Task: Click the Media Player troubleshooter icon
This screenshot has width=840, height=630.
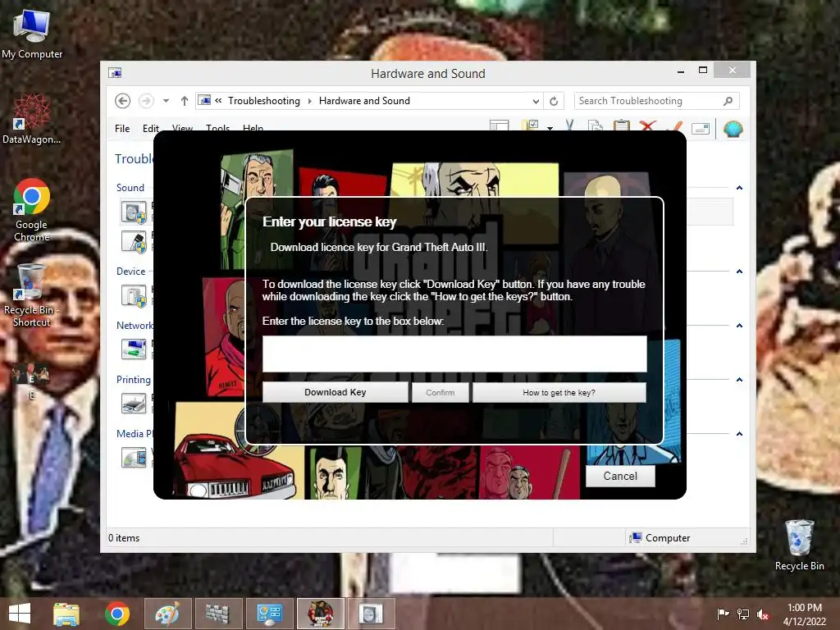Action: click(134, 458)
